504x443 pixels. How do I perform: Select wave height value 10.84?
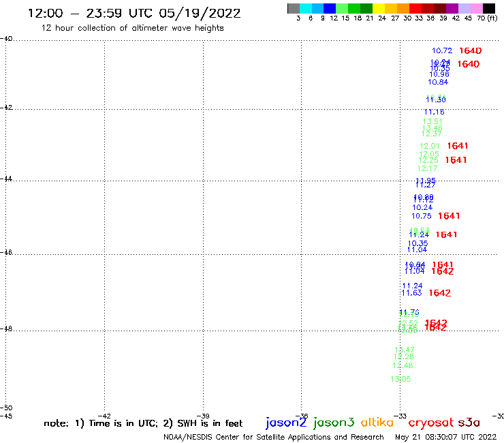pos(438,82)
